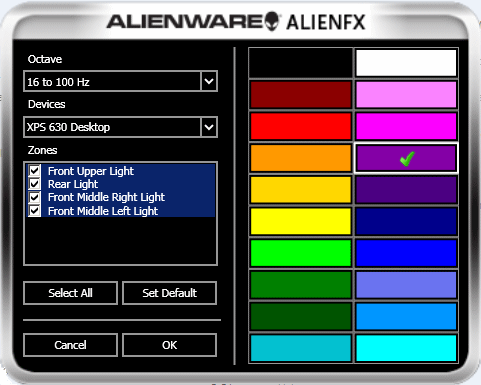481x385 pixels.
Task: Uncheck Front Middle Right Light zone
Action: (34, 197)
